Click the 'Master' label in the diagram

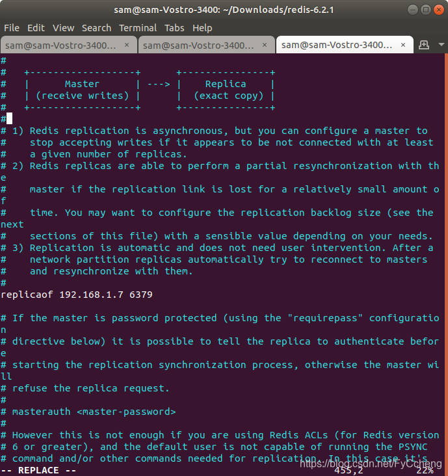pos(82,84)
